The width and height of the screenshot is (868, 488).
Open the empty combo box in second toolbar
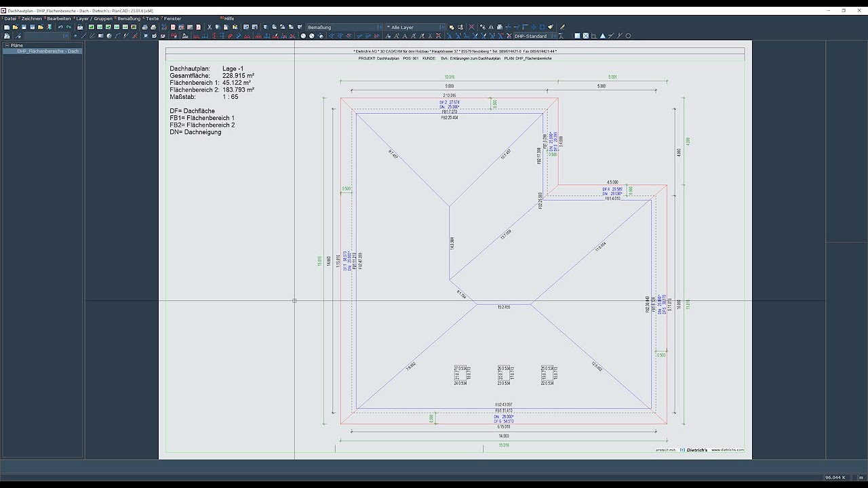point(48,36)
